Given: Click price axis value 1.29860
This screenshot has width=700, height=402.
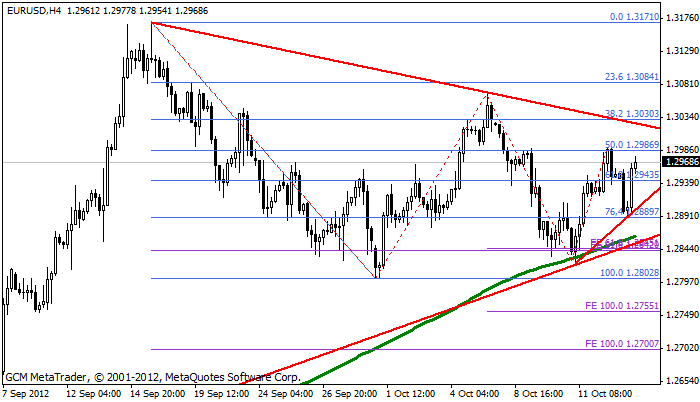Looking at the screenshot, I should (682, 150).
